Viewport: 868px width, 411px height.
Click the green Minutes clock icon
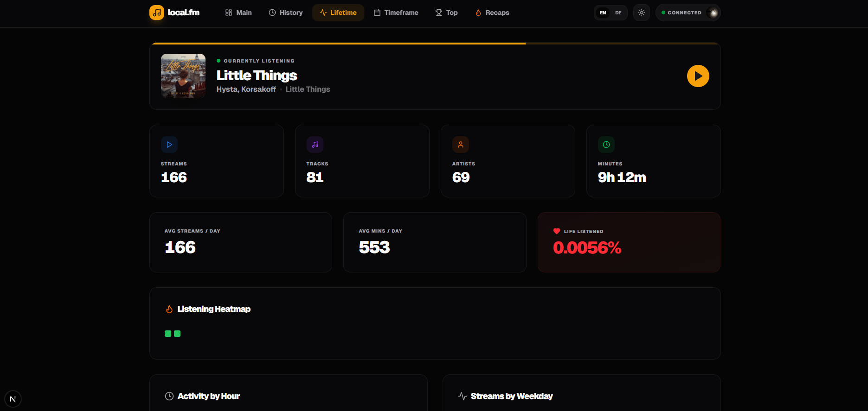pos(606,145)
